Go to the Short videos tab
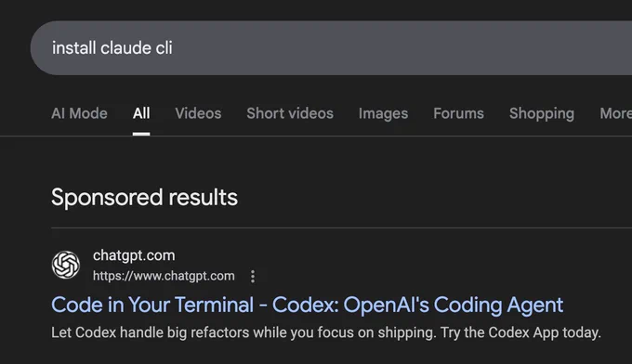 point(290,113)
